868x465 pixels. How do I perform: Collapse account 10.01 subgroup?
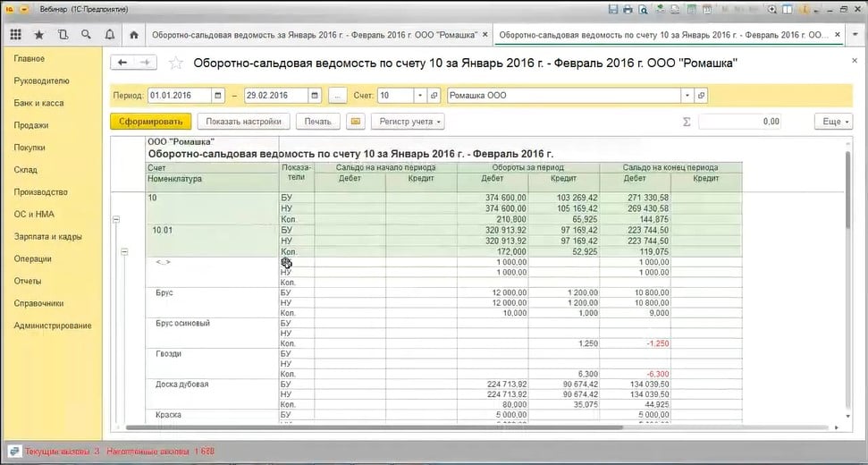124,252
